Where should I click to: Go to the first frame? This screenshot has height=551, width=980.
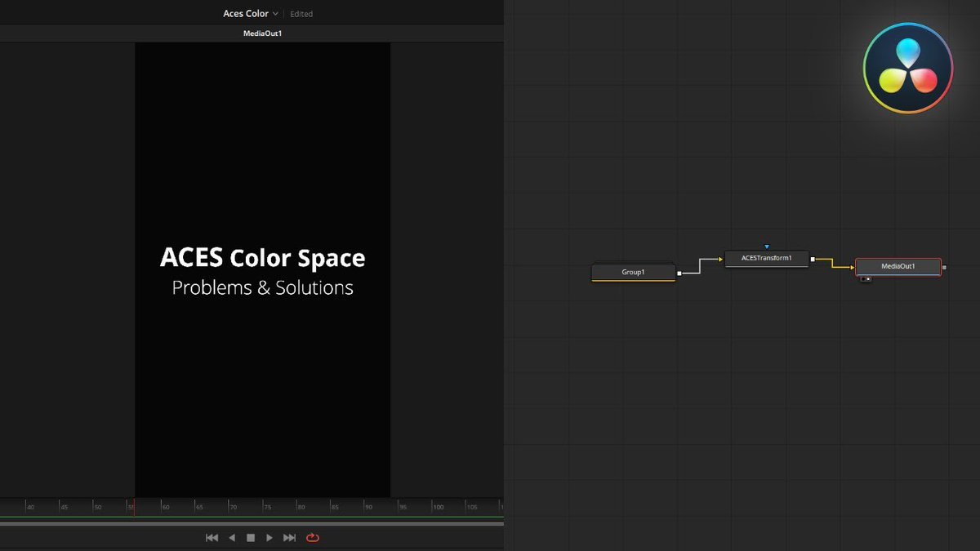(212, 538)
